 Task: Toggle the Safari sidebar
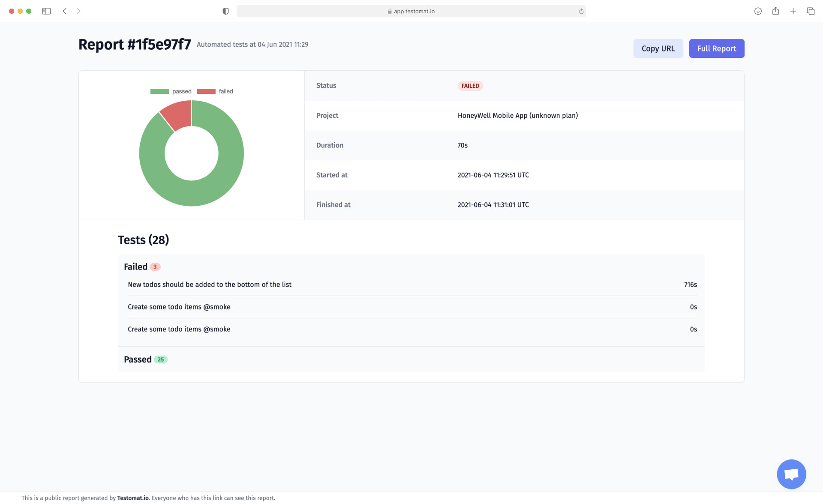click(47, 11)
